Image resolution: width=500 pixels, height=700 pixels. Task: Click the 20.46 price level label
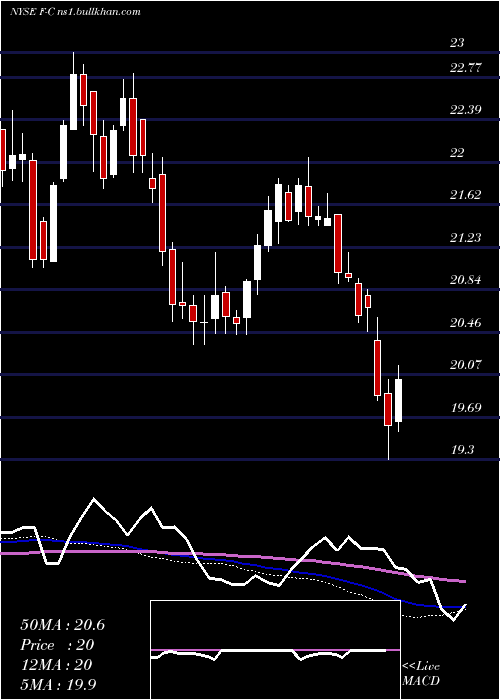tap(466, 322)
